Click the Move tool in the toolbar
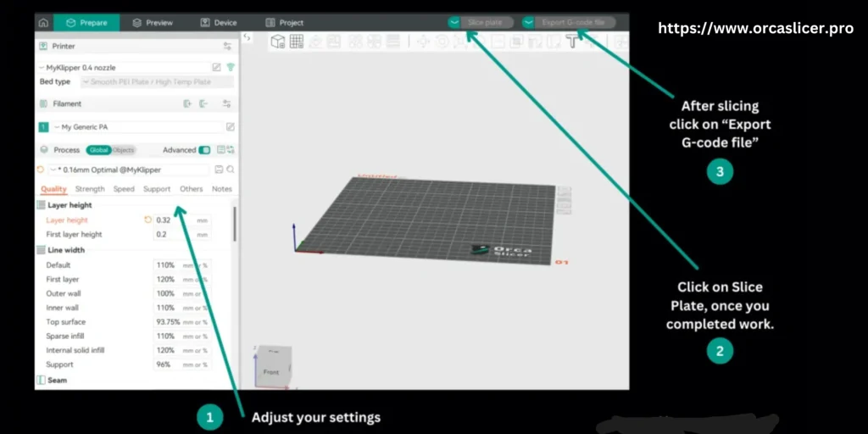 click(423, 42)
